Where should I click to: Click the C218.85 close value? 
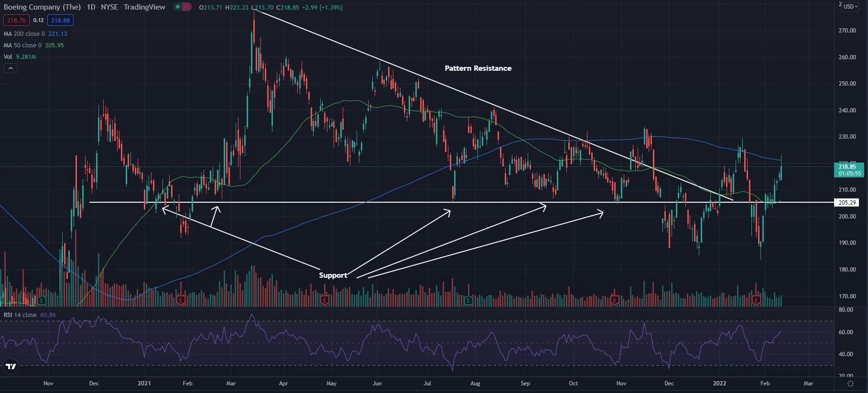pos(288,8)
